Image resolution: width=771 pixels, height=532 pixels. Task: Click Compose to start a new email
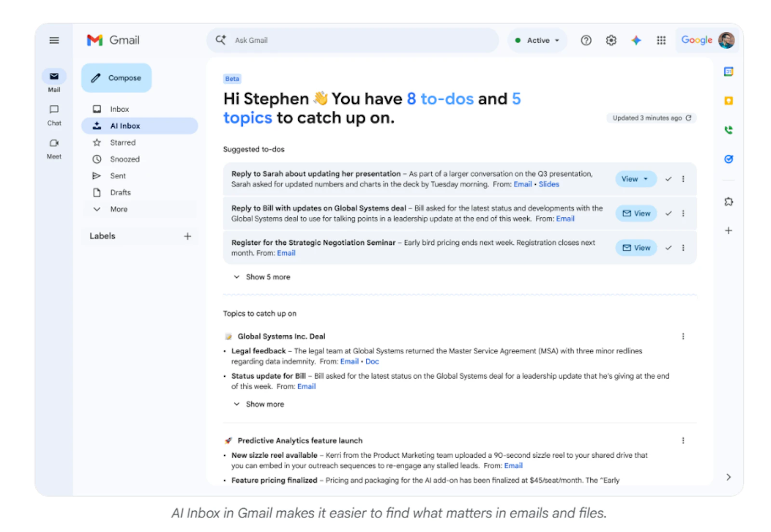[x=116, y=78]
